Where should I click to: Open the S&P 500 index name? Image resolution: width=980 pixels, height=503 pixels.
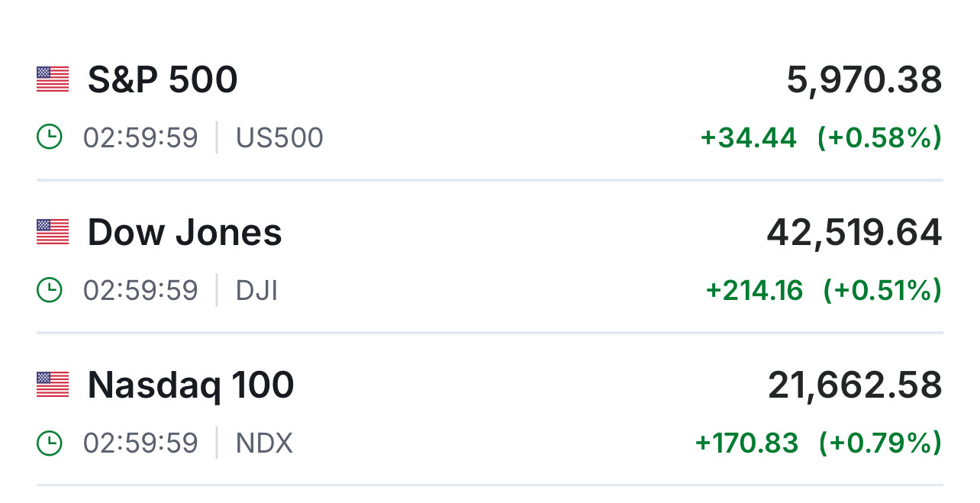pos(163,79)
